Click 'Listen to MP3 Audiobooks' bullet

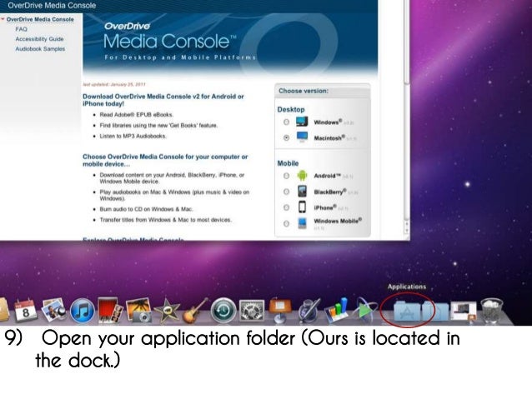pyautogui.click(x=133, y=136)
